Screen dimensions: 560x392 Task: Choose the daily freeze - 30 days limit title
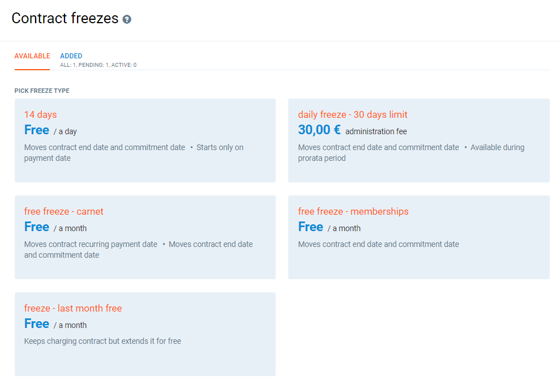(x=353, y=114)
